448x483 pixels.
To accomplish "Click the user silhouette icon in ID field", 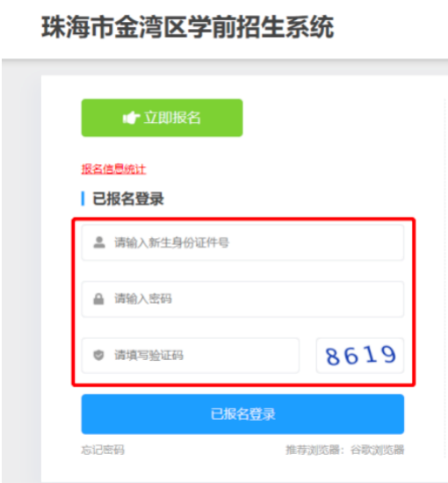I will pyautogui.click(x=99, y=242).
